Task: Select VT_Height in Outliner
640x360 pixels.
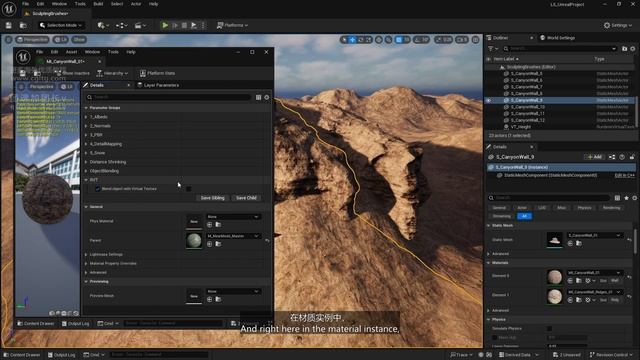Action: click(521, 127)
